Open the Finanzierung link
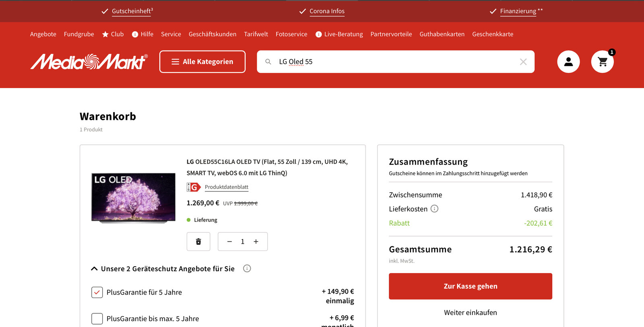This screenshot has width=644, height=327. [518, 11]
